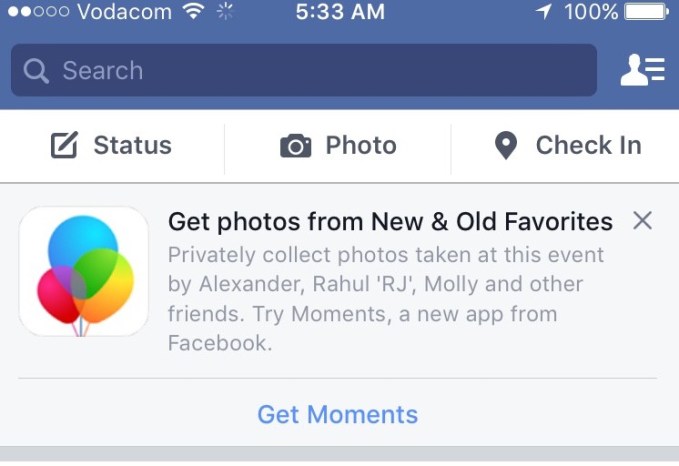Tap the cellular signal strength dots
Image resolution: width=679 pixels, height=466 pixels.
pos(36,13)
